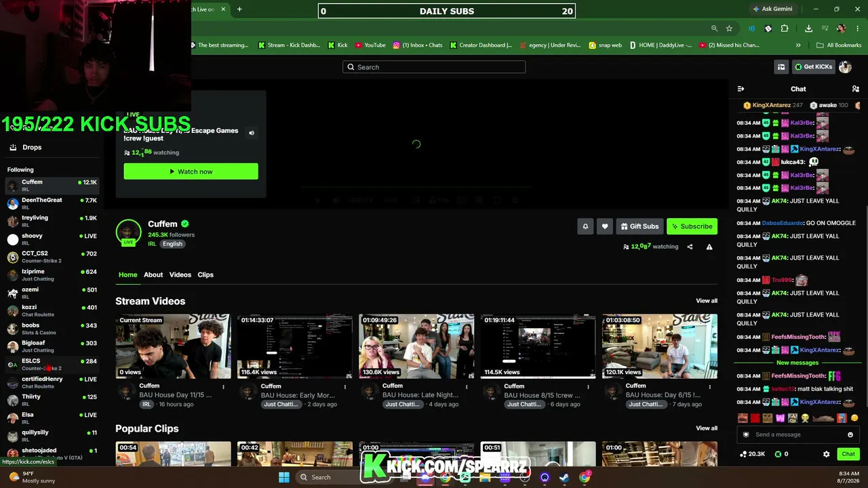The width and height of the screenshot is (868, 488).
Task: Open the Clips tab
Action: pos(205,274)
